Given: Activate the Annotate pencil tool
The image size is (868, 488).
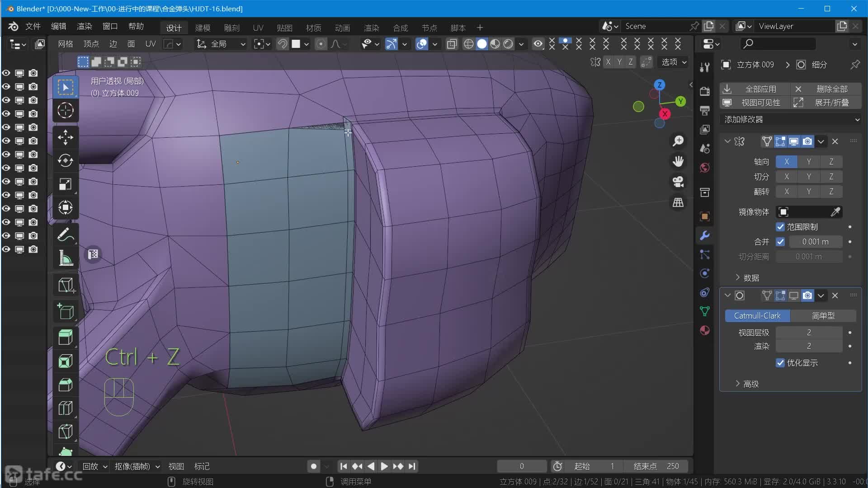Looking at the screenshot, I should coord(66,235).
